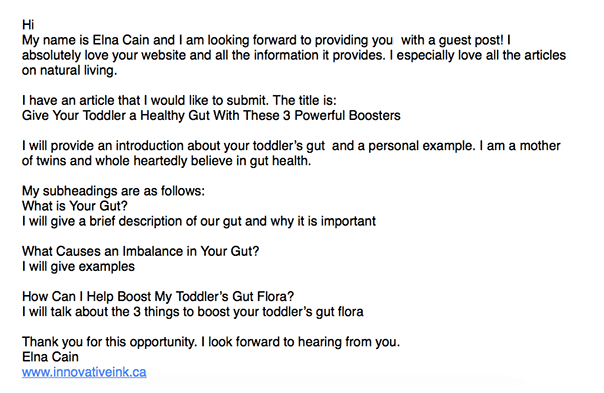Click 'I have an article that I would like to submit'
This screenshot has width=604, height=393.
tap(146, 101)
